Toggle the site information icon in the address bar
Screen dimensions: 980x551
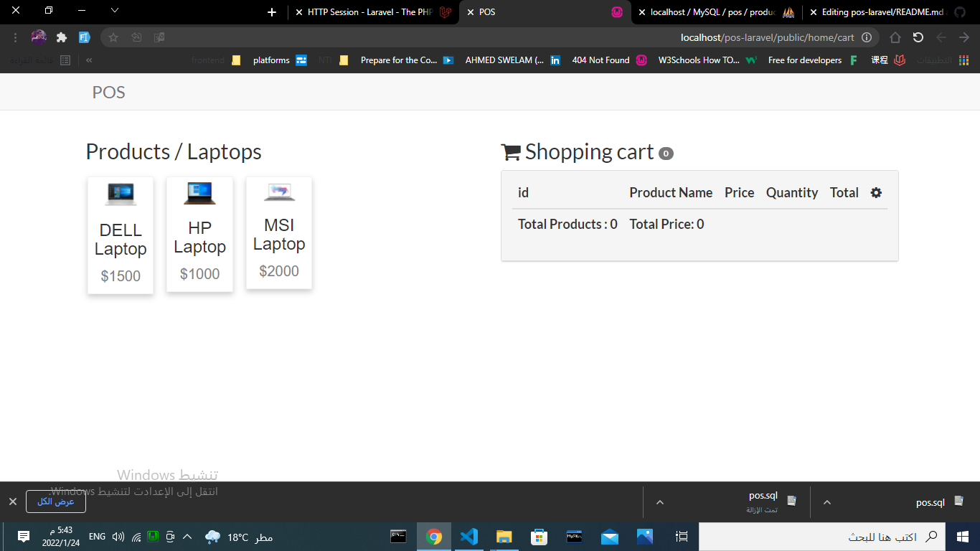coord(867,37)
